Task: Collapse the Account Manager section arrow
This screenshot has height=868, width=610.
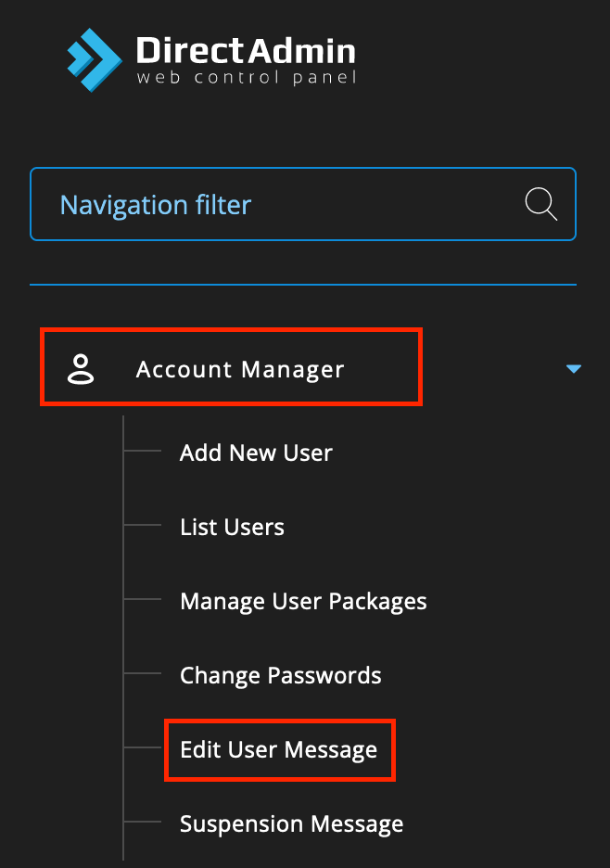Action: pyautogui.click(x=574, y=369)
